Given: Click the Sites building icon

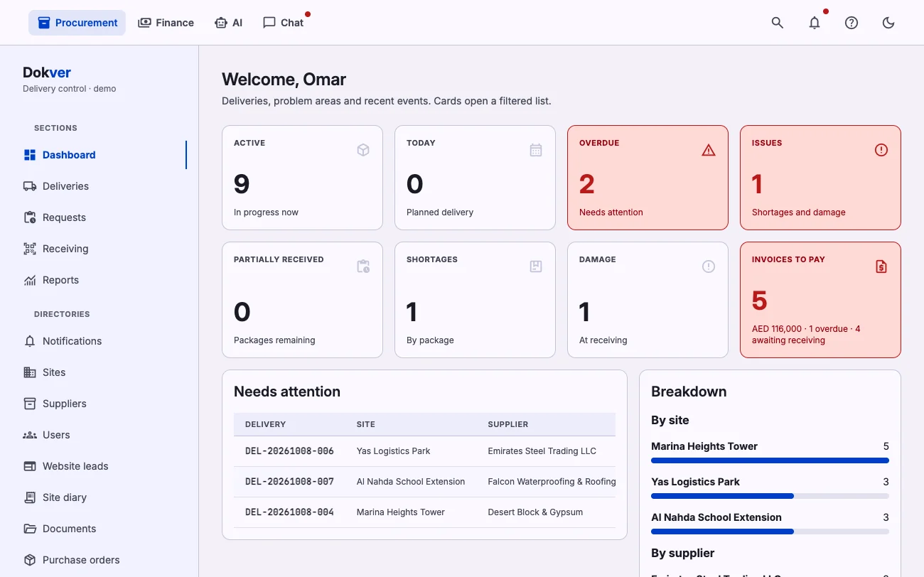Looking at the screenshot, I should 30,372.
